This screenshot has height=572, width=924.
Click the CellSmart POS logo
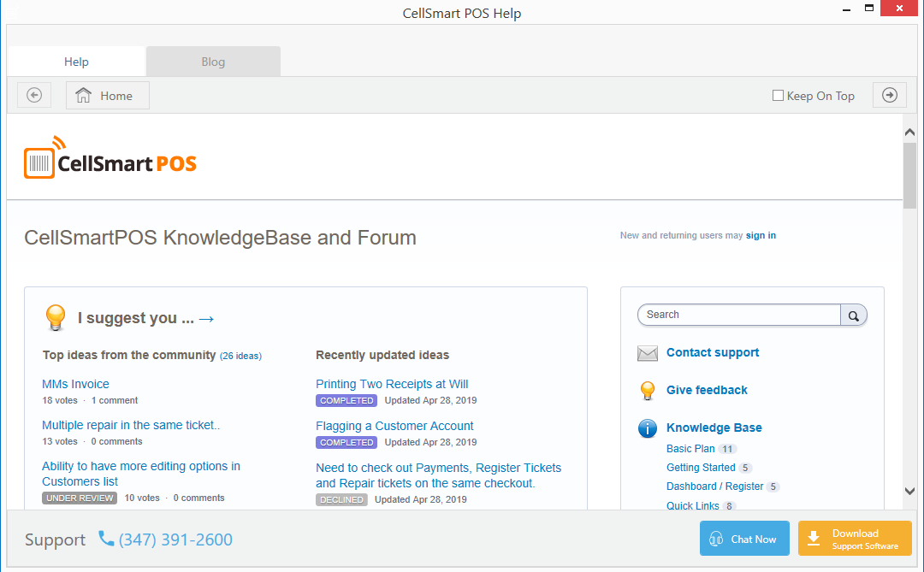click(x=110, y=158)
